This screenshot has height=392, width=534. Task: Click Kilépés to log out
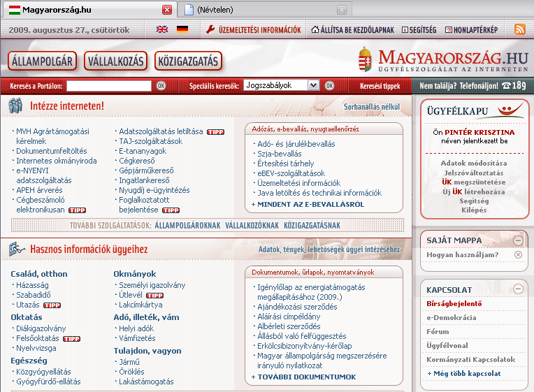click(x=474, y=210)
